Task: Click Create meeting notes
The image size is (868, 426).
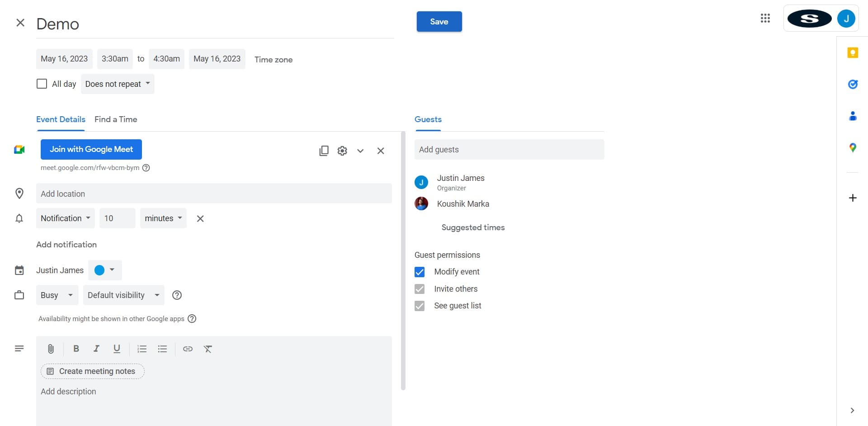Action: (x=92, y=371)
